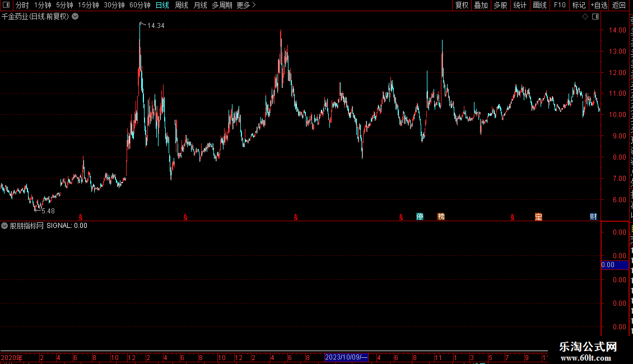Switch to the 分时 intraday view
The width and height of the screenshot is (633, 364).
[22, 5]
